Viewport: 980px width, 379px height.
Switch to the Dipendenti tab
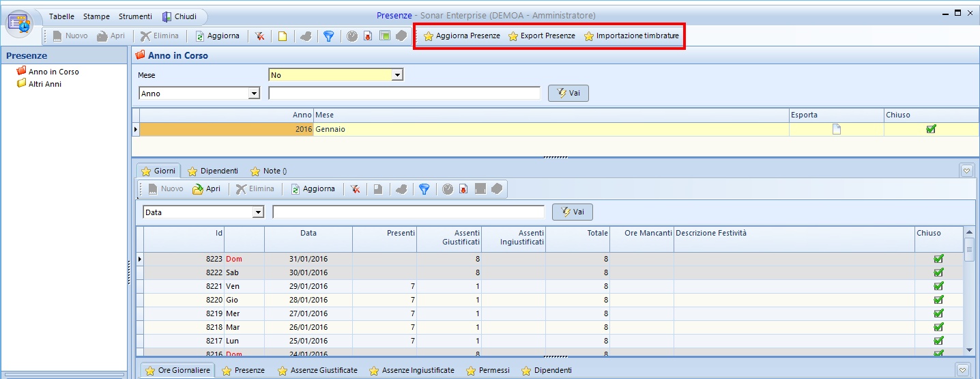pyautogui.click(x=213, y=171)
